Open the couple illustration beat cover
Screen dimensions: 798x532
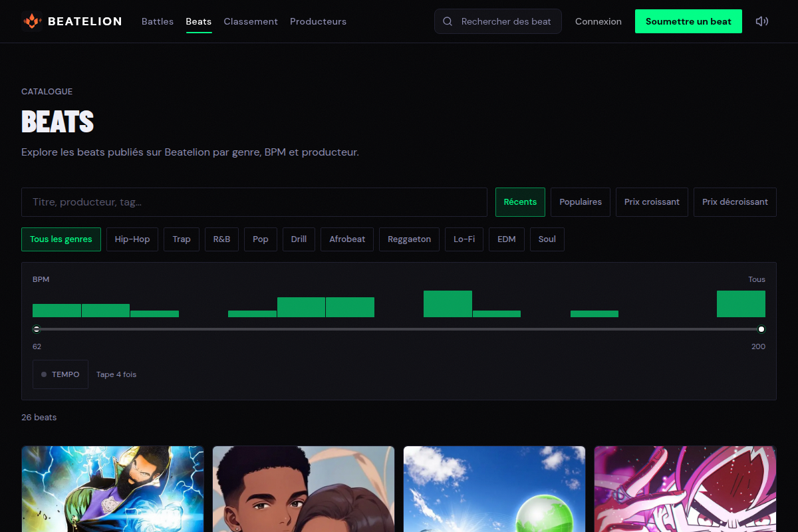(303, 489)
